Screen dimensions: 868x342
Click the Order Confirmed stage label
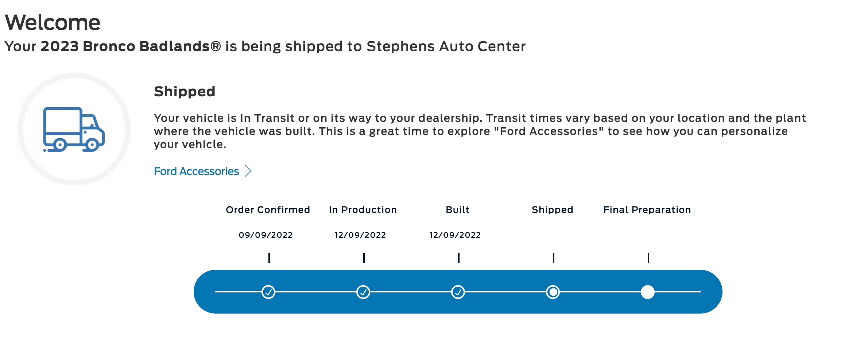(x=268, y=210)
